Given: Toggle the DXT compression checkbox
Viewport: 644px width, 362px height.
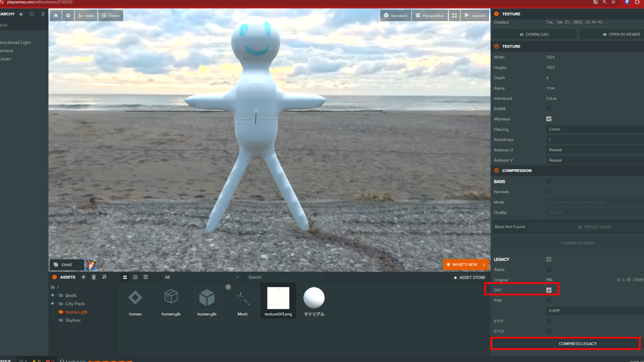Looking at the screenshot, I should click(x=549, y=290).
